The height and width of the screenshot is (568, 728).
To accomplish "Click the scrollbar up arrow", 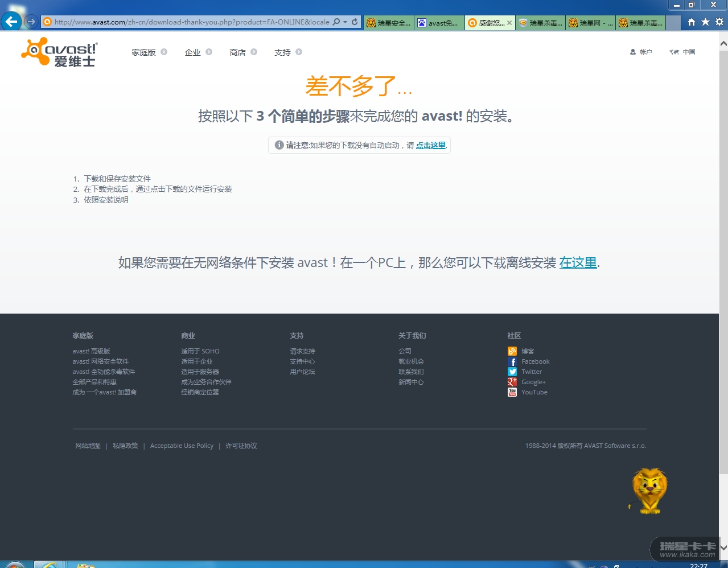I will 723,43.
